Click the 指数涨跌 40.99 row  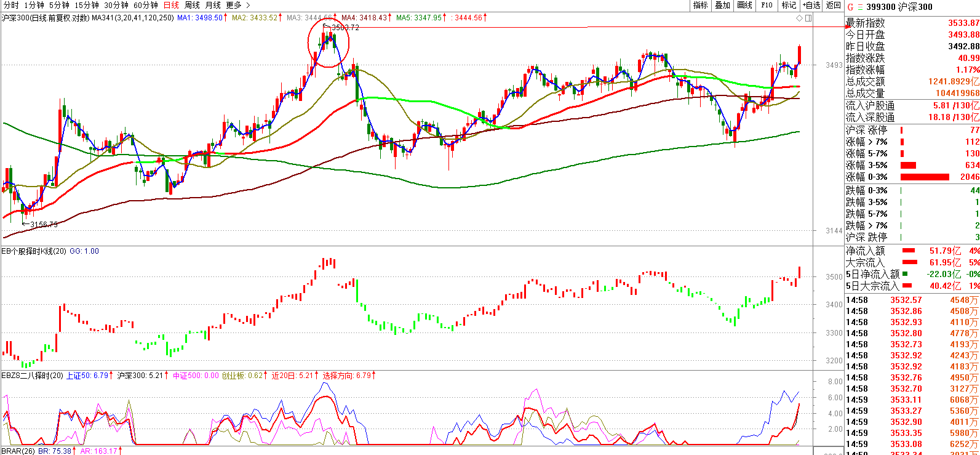pos(912,58)
